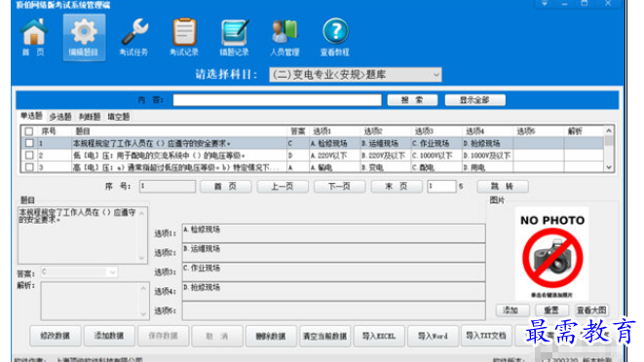Open 查看教程 help question icon

point(335,38)
